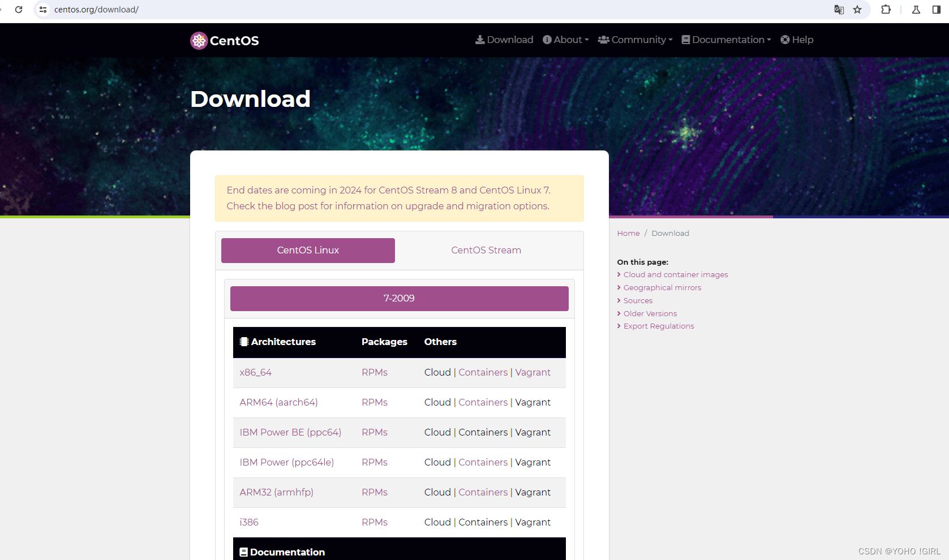Open RPMs for IBM Power BE row
This screenshot has width=949, height=560.
[x=375, y=432]
